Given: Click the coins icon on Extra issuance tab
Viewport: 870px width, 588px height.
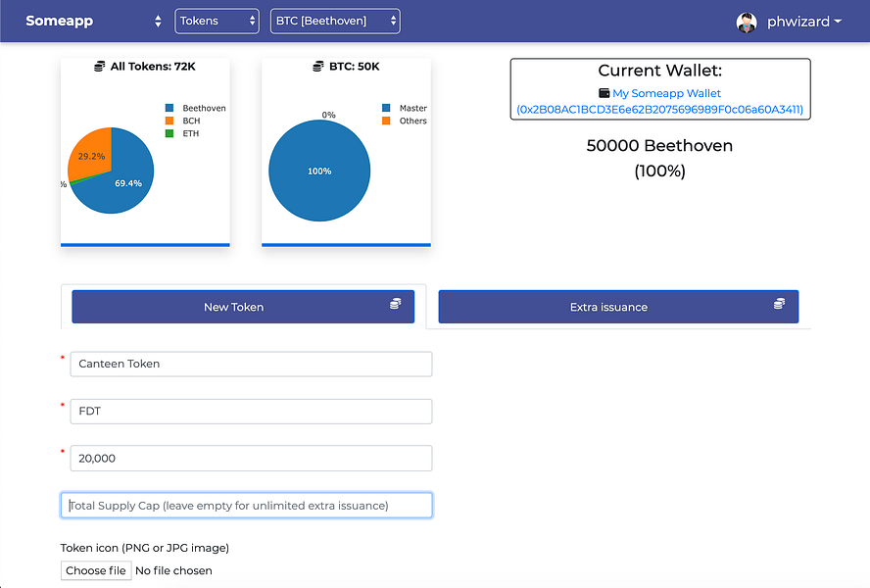Looking at the screenshot, I should tap(779, 304).
